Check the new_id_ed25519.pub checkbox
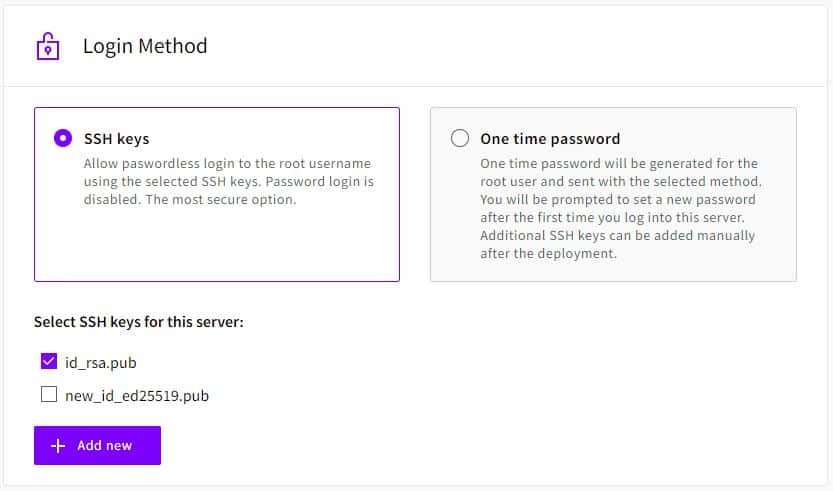 (49, 394)
